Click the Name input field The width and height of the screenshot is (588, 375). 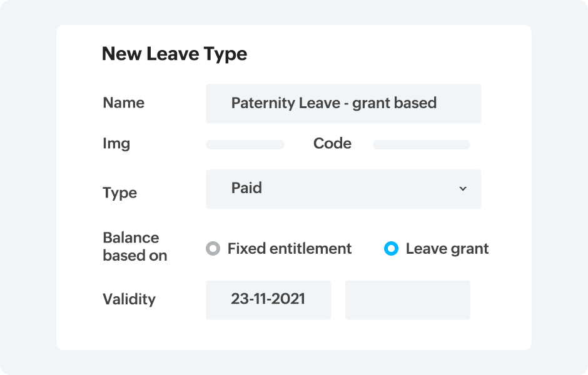pyautogui.click(x=343, y=103)
